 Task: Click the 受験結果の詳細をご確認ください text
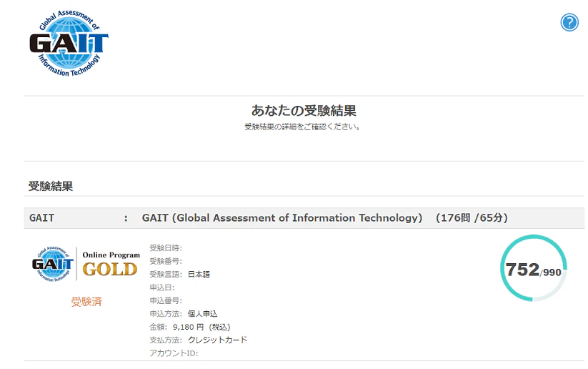[302, 127]
